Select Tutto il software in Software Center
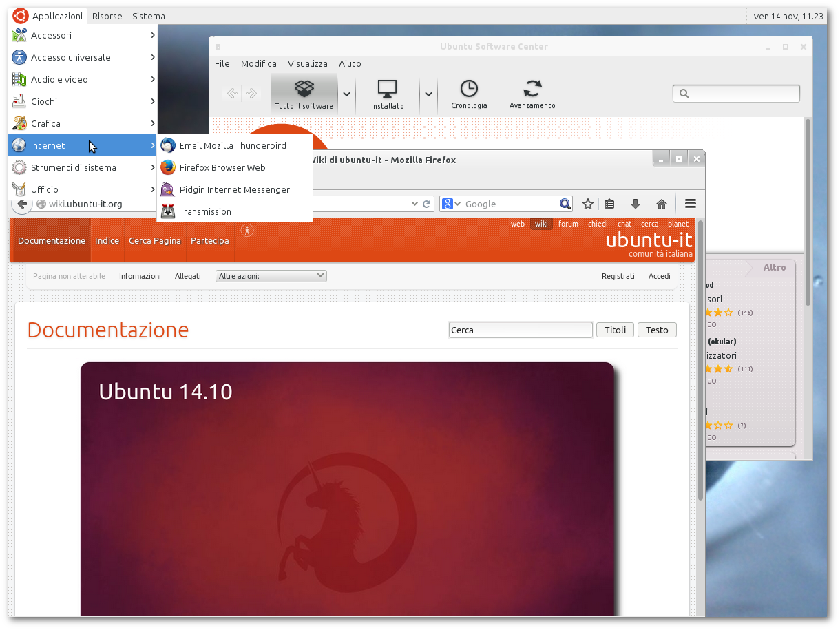The height and width of the screenshot is (630, 840). [x=304, y=94]
